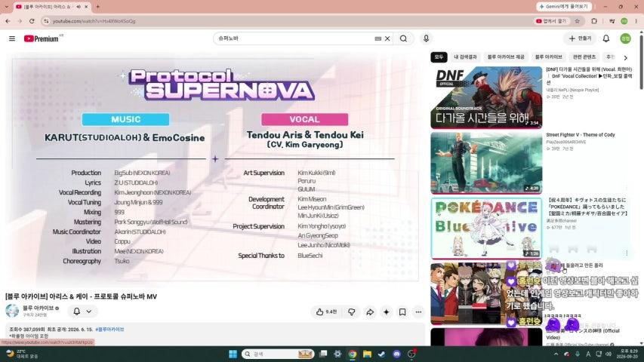Open more actions three-dot menu under video
Image resolution: width=644 pixels, height=362 pixels.
[418, 312]
